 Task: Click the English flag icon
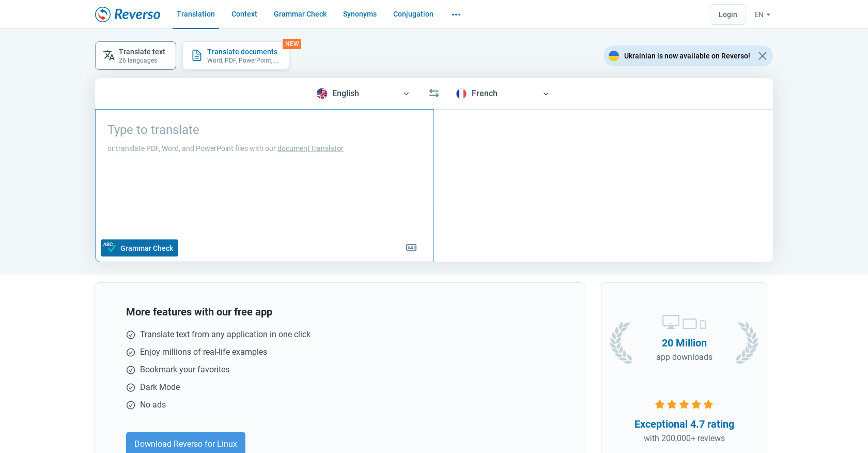[x=322, y=94]
